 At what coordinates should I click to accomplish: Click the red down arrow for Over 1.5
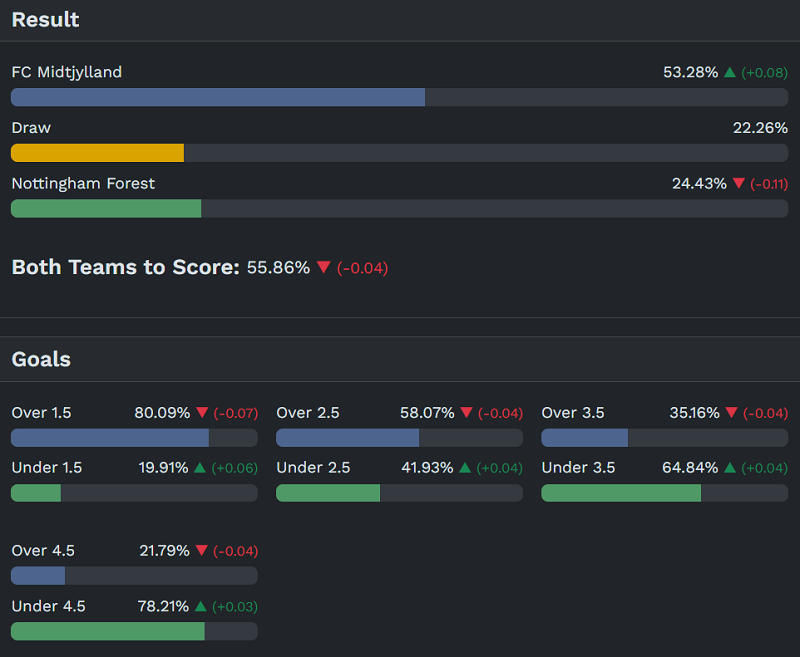[x=202, y=413]
